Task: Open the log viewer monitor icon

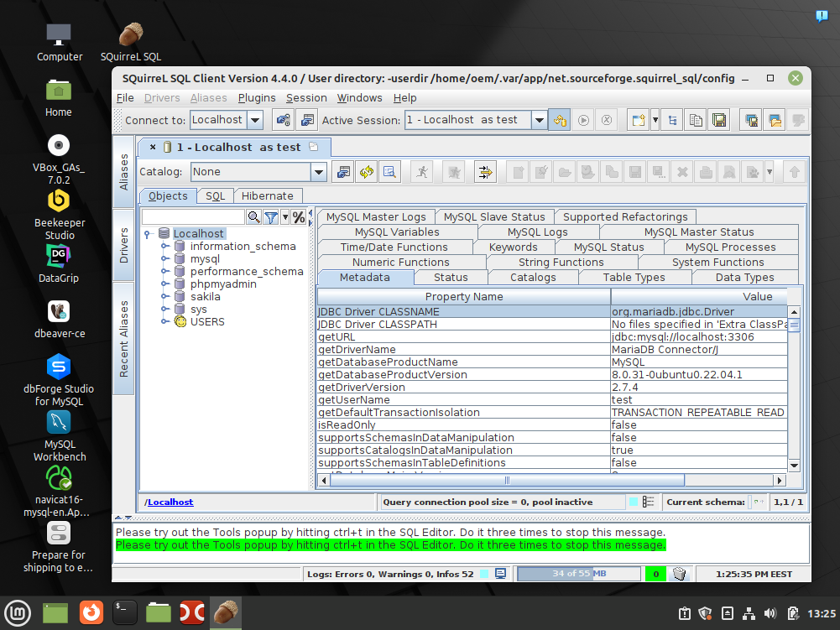Action: coord(500,574)
